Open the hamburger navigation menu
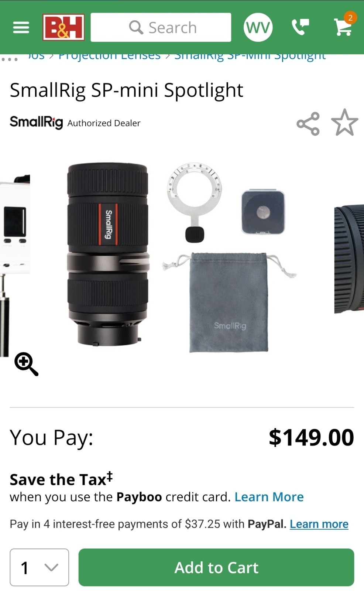This screenshot has height=591, width=364. (21, 27)
